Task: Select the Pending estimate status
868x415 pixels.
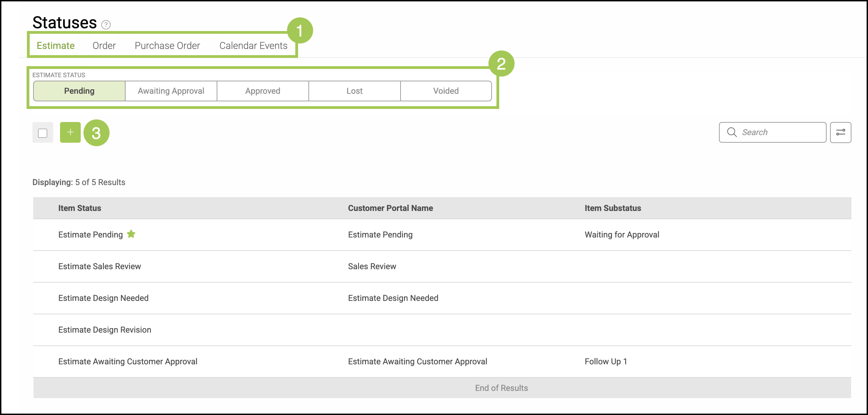Action: coord(79,91)
